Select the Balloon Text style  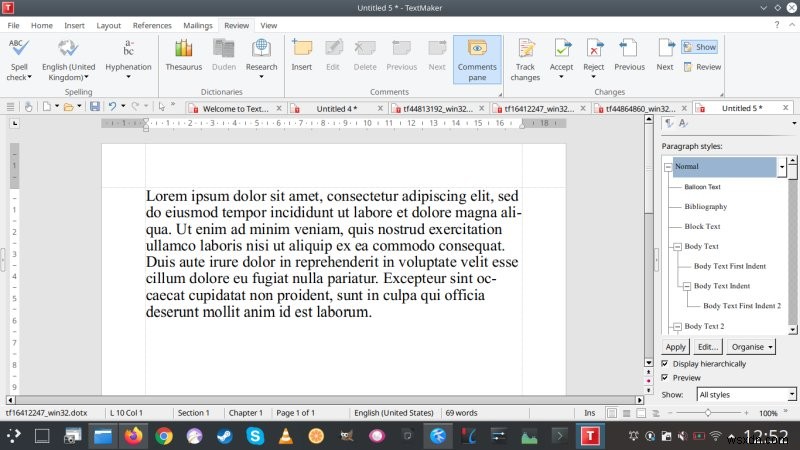point(702,187)
